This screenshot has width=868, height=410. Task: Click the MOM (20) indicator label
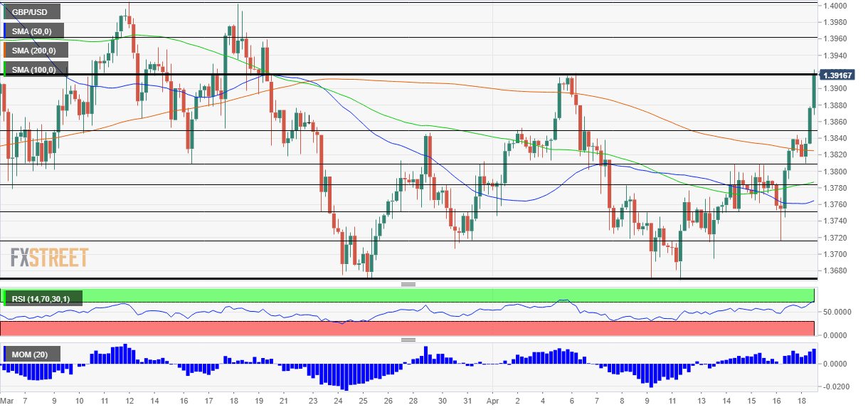[x=32, y=354]
